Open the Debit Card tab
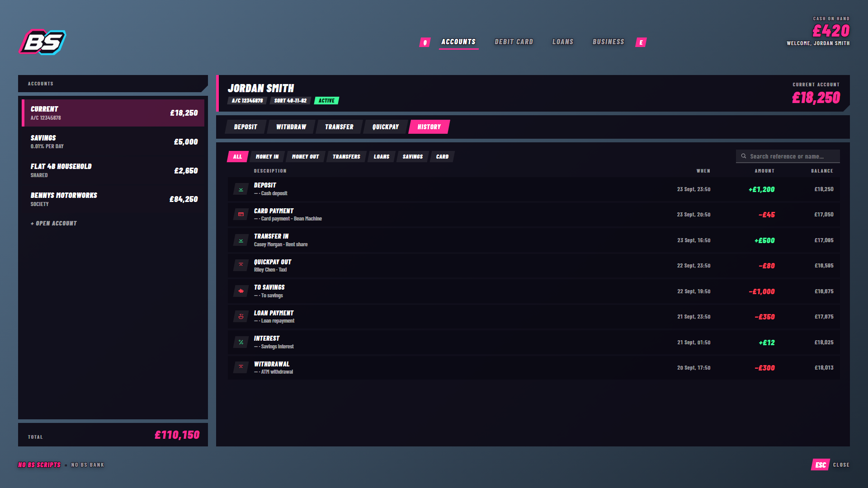 (514, 42)
